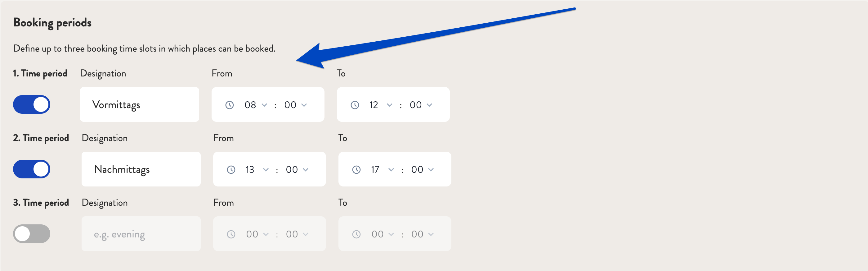The image size is (868, 271).
Task: Click clock icon in second period From field
Action: [x=231, y=169]
